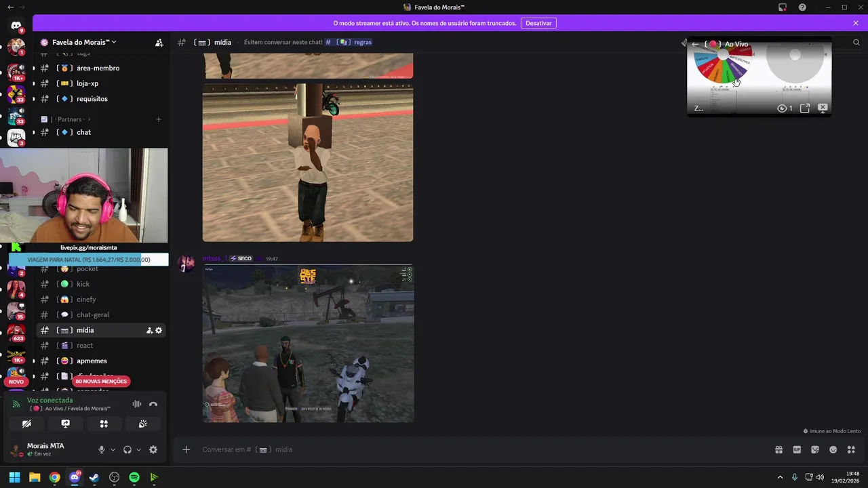Image resolution: width=868 pixels, height=488 pixels.
Task: Open headphone output options arrow
Action: pos(138,449)
